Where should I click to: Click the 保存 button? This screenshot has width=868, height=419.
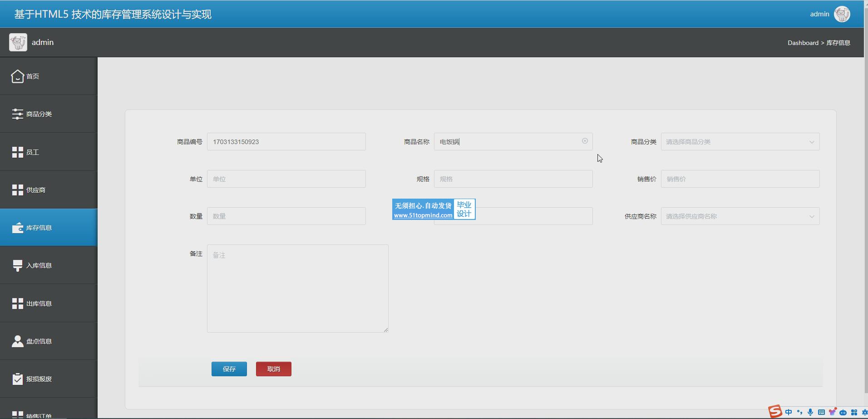pyautogui.click(x=229, y=369)
